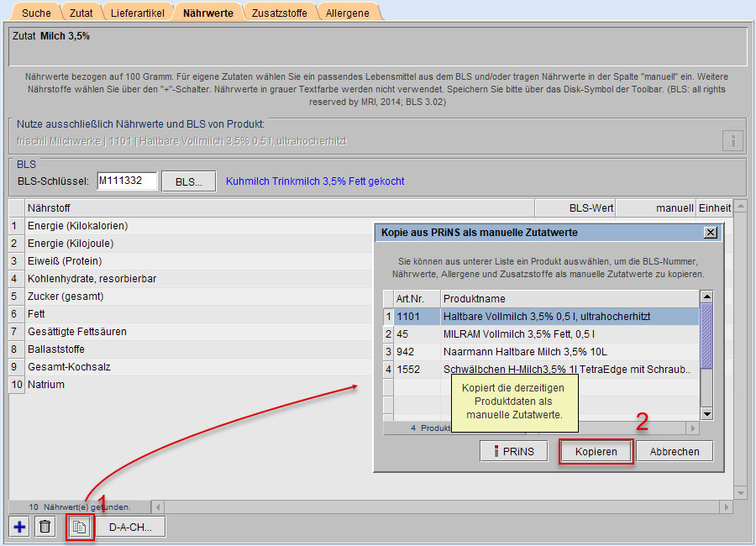The height and width of the screenshot is (546, 756).
Task: Close the Kopie aus PRiNS dialog
Action: point(710,233)
